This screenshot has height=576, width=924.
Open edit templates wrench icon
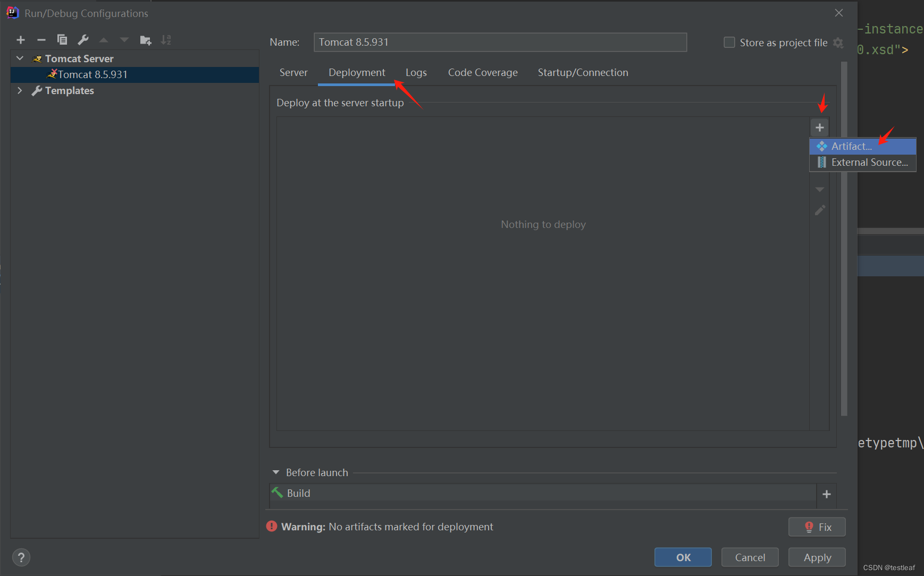83,40
